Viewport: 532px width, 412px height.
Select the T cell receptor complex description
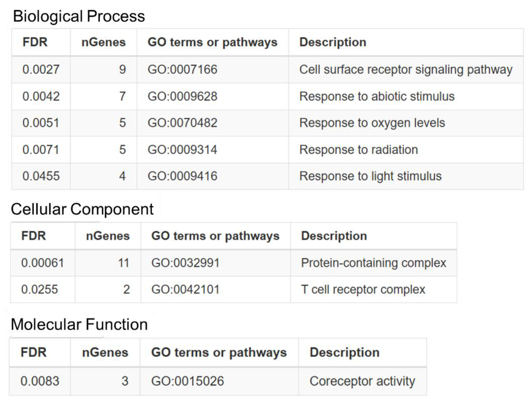pos(363,289)
